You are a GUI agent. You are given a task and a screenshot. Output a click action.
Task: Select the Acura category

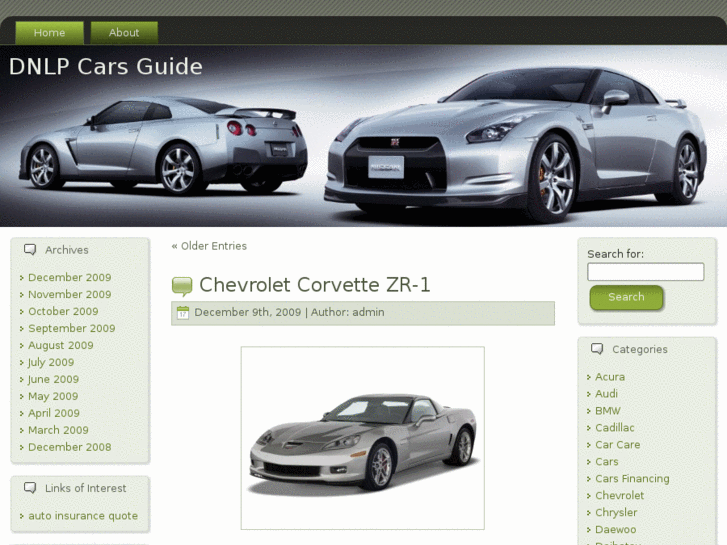[x=610, y=377]
